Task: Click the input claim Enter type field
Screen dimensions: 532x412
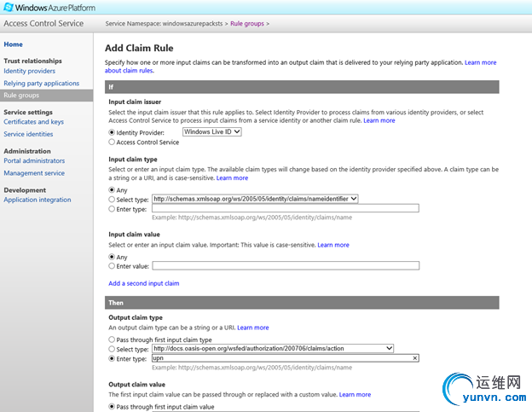Action: [286, 208]
